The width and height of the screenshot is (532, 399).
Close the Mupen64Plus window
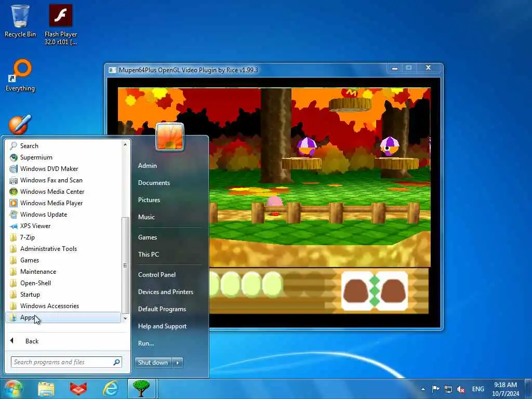429,68
